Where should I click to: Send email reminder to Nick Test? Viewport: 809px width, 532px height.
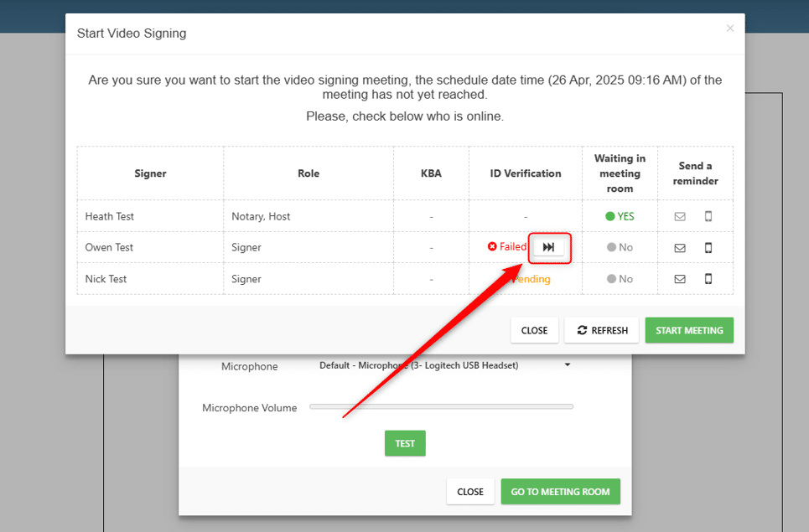click(x=680, y=279)
